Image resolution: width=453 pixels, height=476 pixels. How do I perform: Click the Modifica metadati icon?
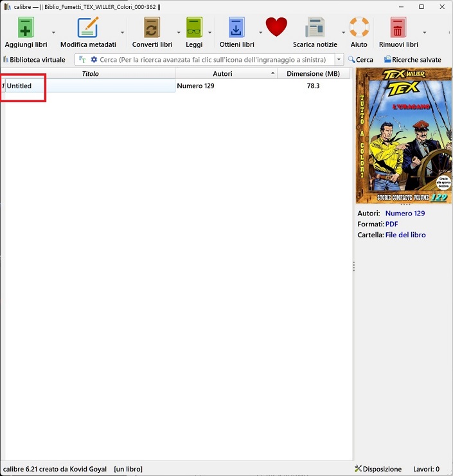tap(88, 27)
